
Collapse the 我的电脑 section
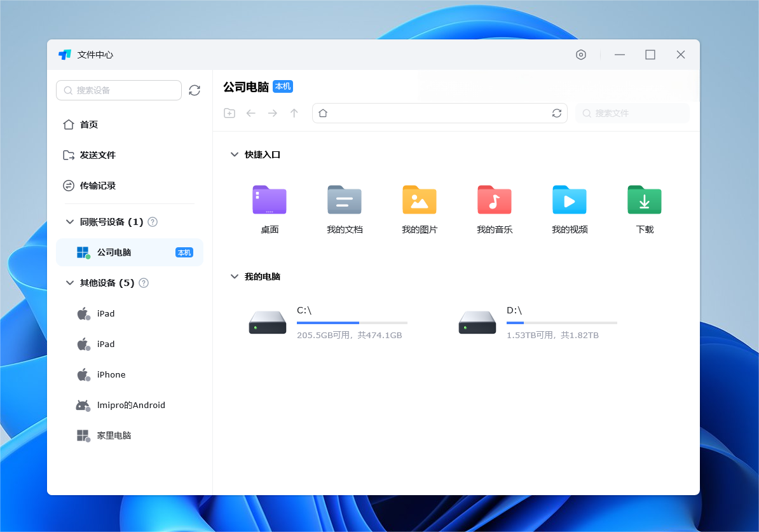pyautogui.click(x=235, y=277)
